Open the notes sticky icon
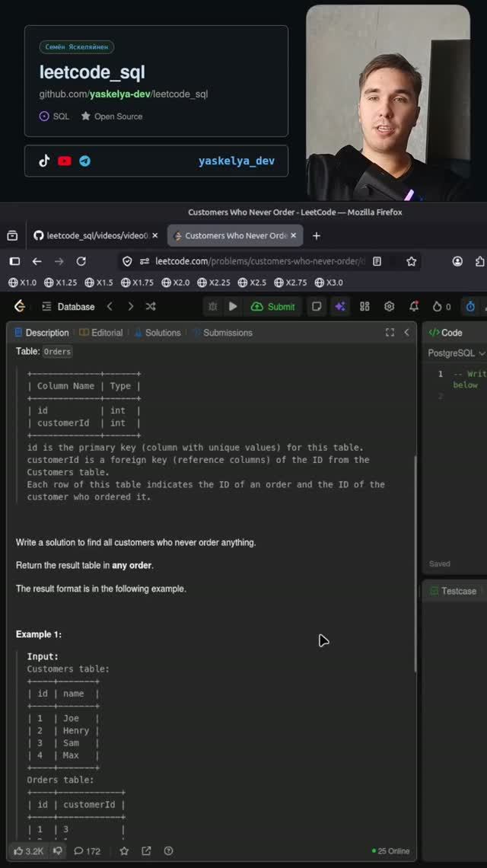 (317, 307)
